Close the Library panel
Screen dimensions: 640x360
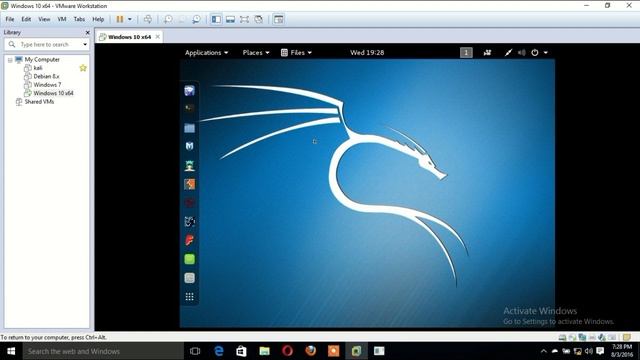[87, 32]
